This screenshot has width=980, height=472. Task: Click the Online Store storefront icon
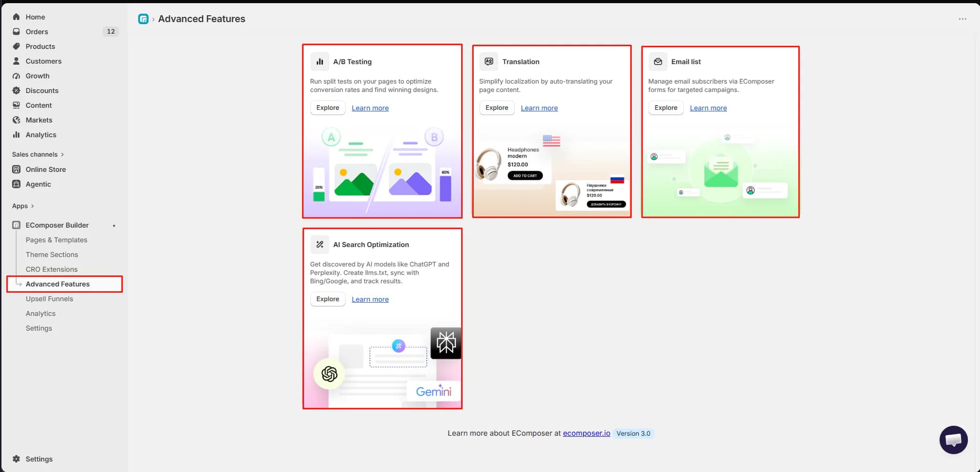coord(16,169)
